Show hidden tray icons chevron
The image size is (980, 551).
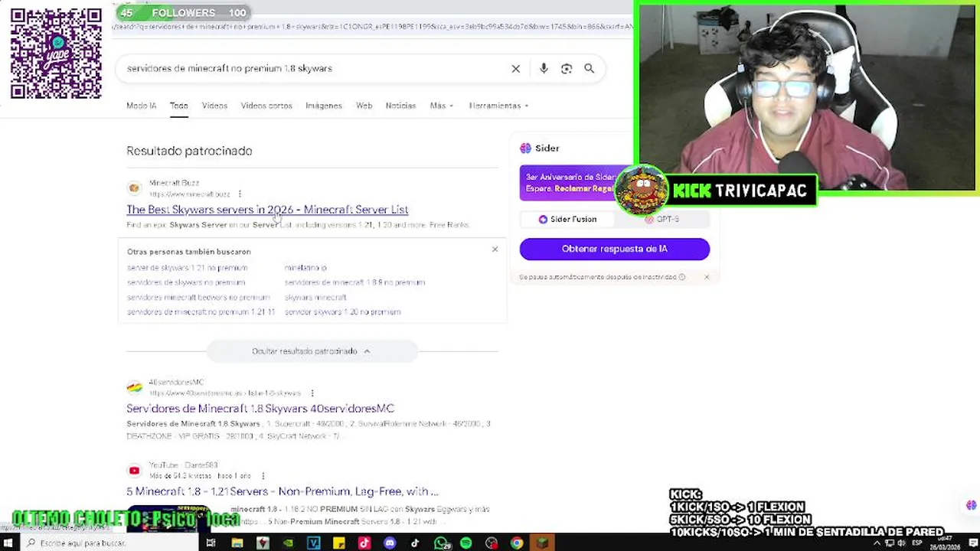pyautogui.click(x=877, y=543)
